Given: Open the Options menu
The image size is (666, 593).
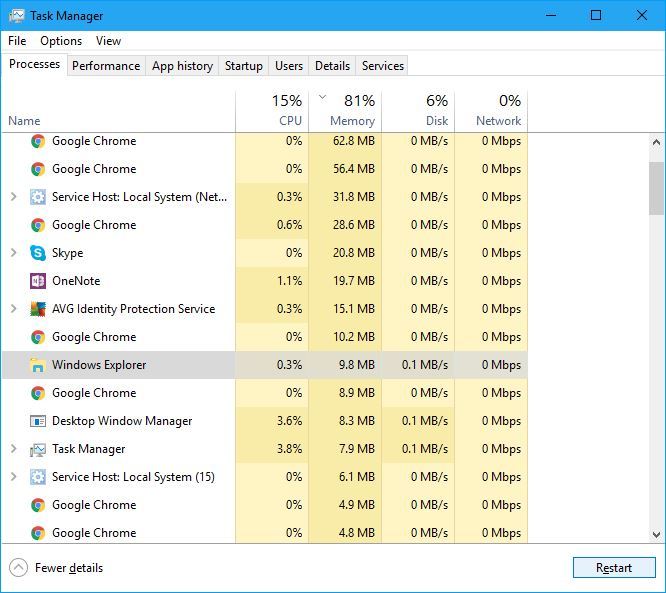Looking at the screenshot, I should coord(61,41).
